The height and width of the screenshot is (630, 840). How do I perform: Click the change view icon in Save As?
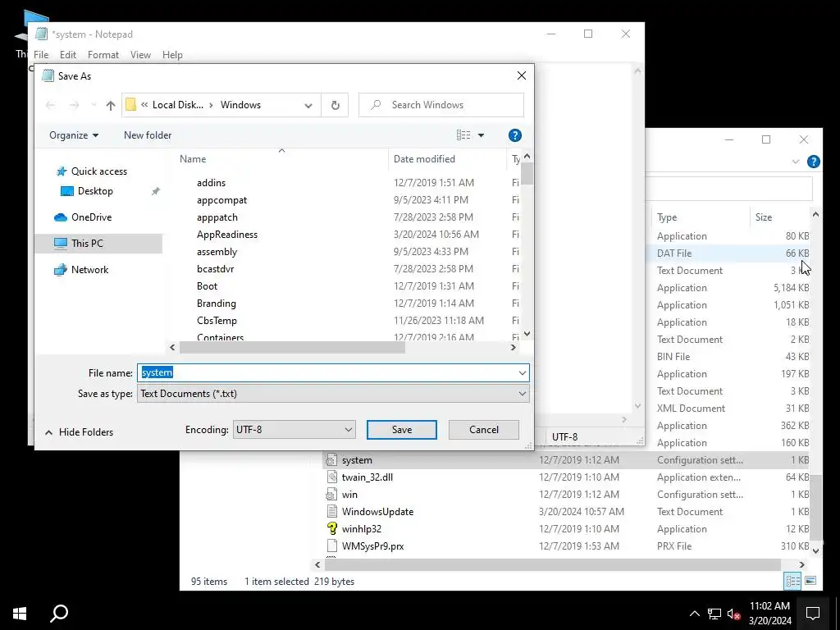[x=463, y=135]
